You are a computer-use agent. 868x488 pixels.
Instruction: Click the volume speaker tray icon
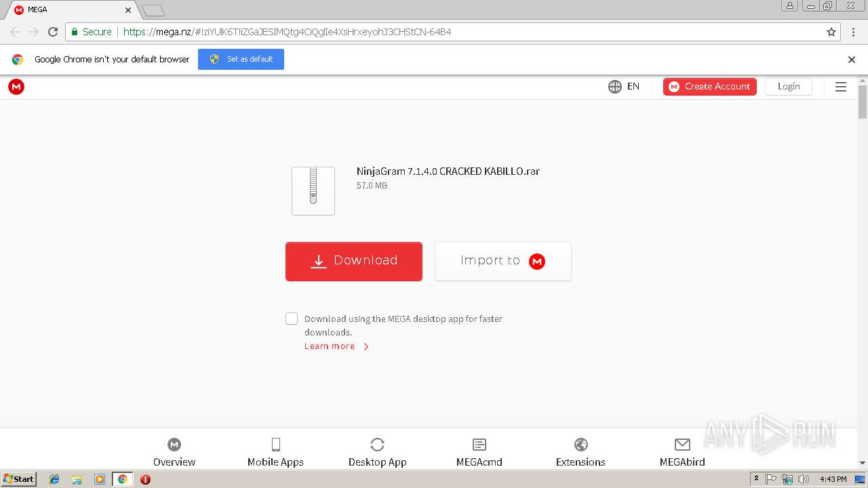[x=804, y=479]
